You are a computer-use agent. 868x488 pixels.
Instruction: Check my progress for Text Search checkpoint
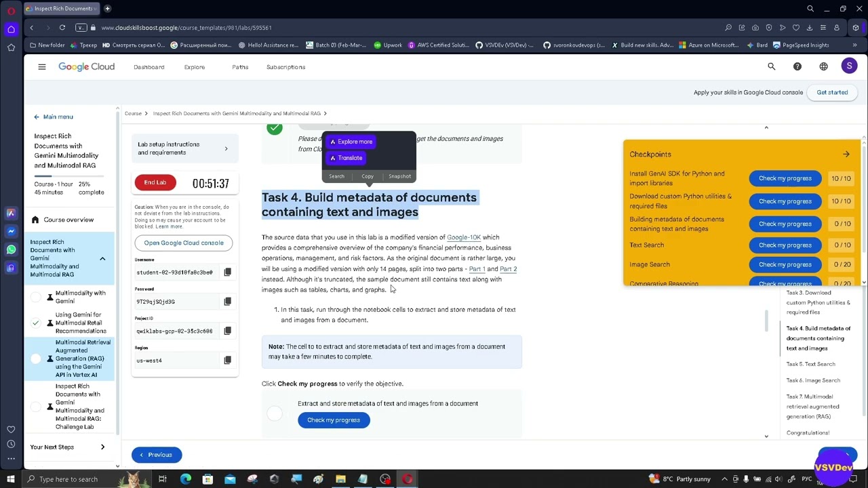pos(785,245)
